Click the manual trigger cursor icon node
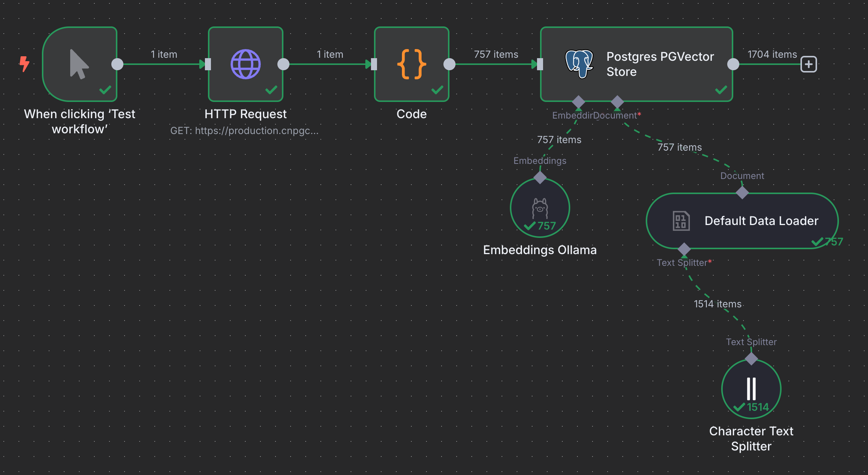 [79, 64]
